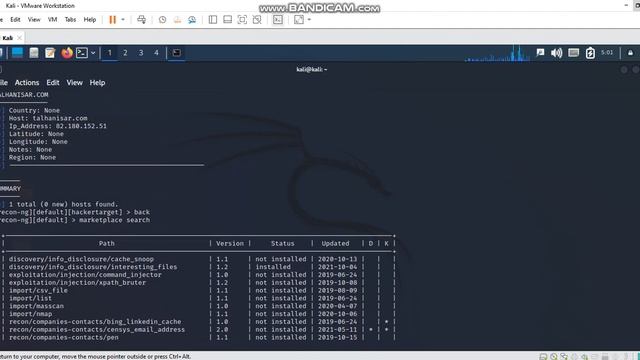Screen dimensions: 640x360
Task: Click the lock screen padlock icon
Action: (x=630, y=53)
